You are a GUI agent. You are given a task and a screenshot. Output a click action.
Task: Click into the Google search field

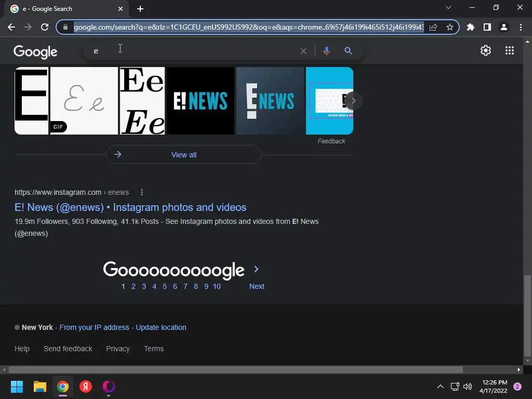(193, 51)
